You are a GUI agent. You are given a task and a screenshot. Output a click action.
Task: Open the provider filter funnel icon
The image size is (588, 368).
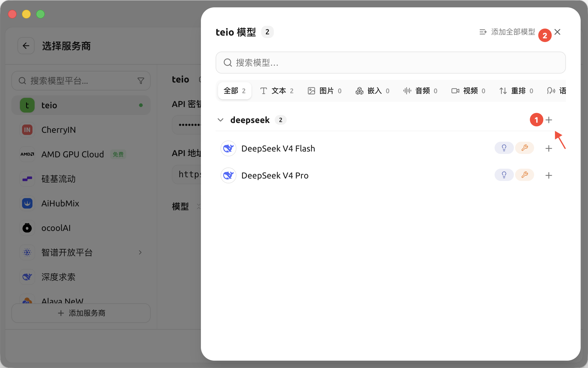141,81
